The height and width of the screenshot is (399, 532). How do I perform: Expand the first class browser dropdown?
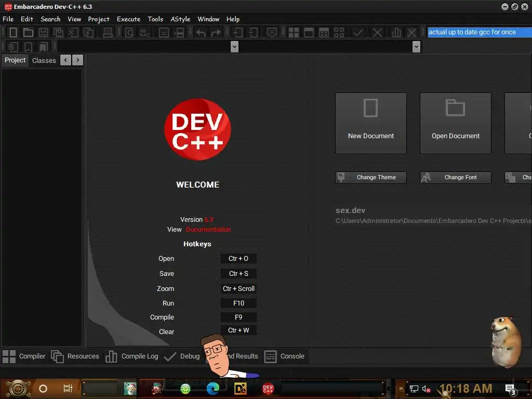234,46
